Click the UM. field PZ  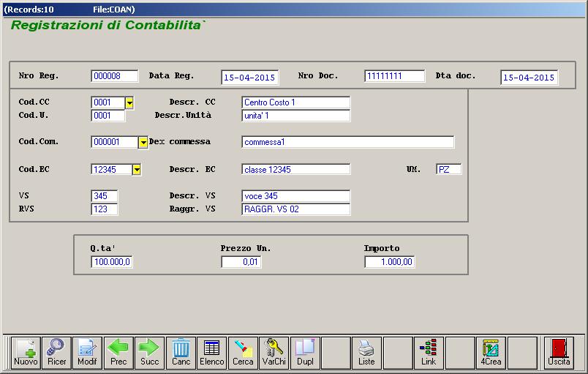coord(449,170)
